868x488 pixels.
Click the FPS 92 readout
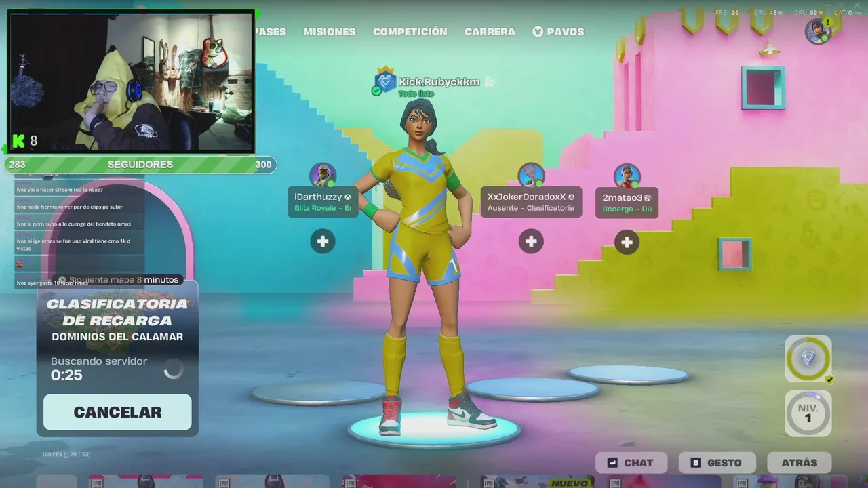tap(727, 13)
